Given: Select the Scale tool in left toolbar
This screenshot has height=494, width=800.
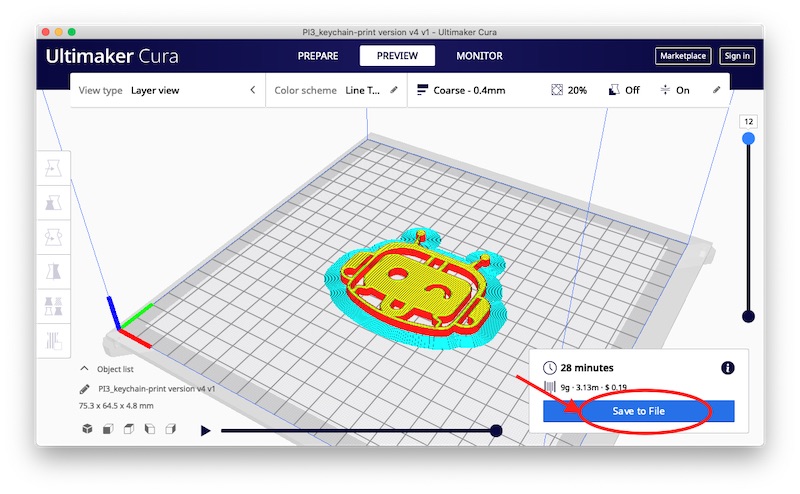Looking at the screenshot, I should [54, 203].
